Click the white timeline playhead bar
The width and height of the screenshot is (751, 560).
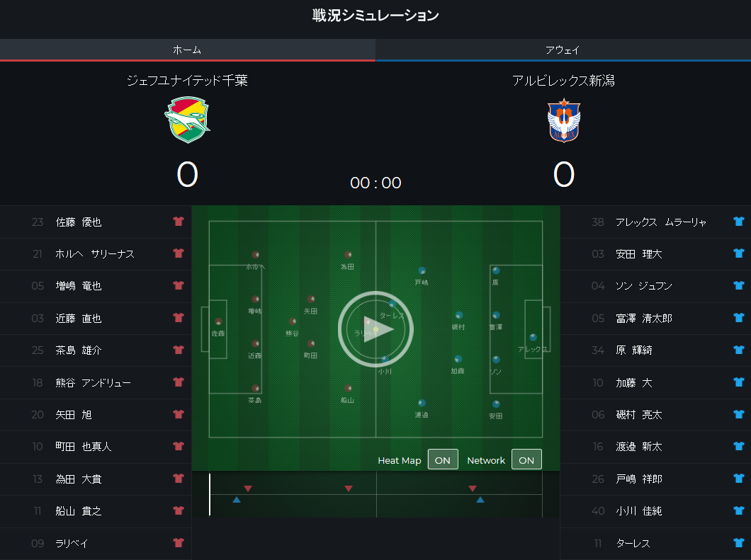tap(210, 494)
